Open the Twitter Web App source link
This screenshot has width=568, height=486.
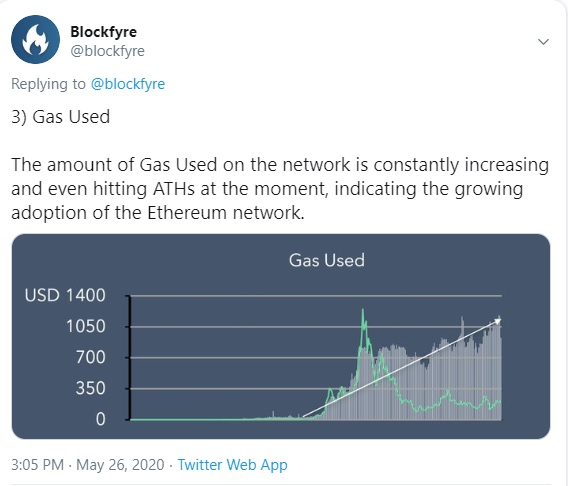(x=233, y=465)
